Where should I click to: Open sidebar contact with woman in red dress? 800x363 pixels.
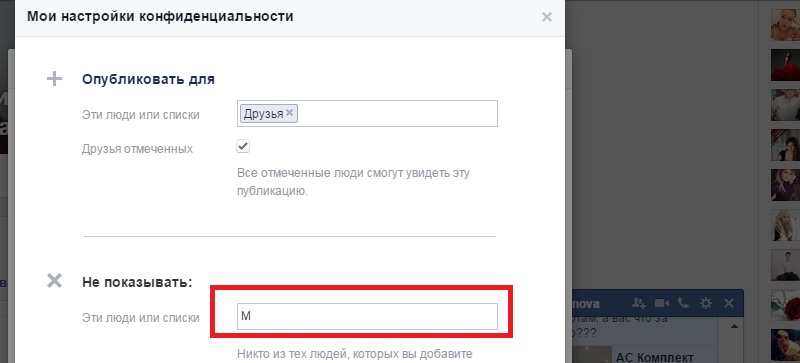click(x=785, y=65)
